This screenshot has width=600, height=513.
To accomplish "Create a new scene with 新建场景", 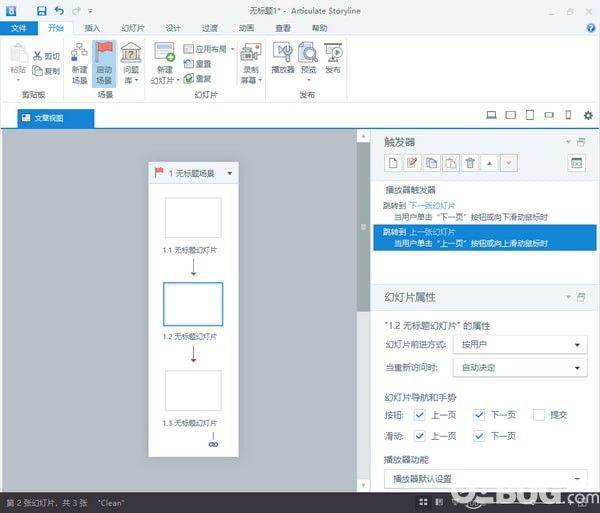I will pyautogui.click(x=79, y=63).
